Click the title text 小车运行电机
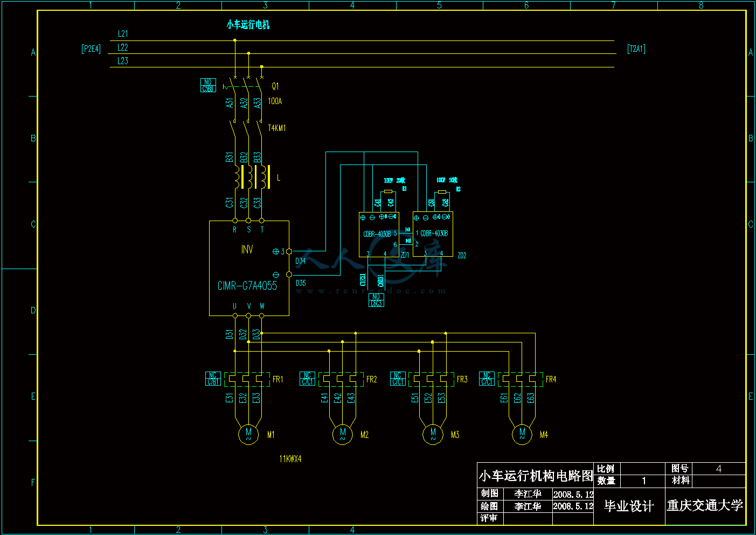Image resolution: width=756 pixels, height=535 pixels. [248, 25]
